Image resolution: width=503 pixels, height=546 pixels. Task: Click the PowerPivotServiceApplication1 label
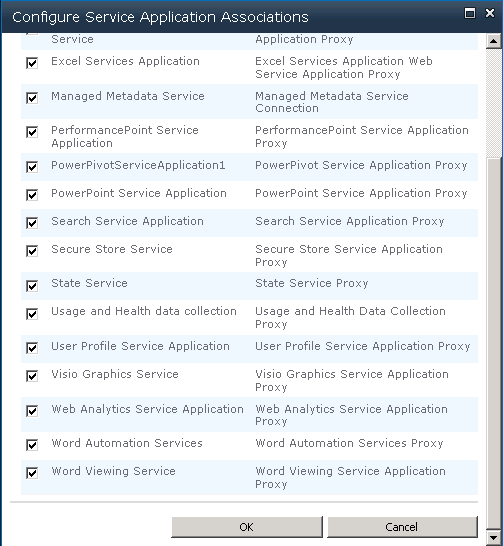point(138,165)
